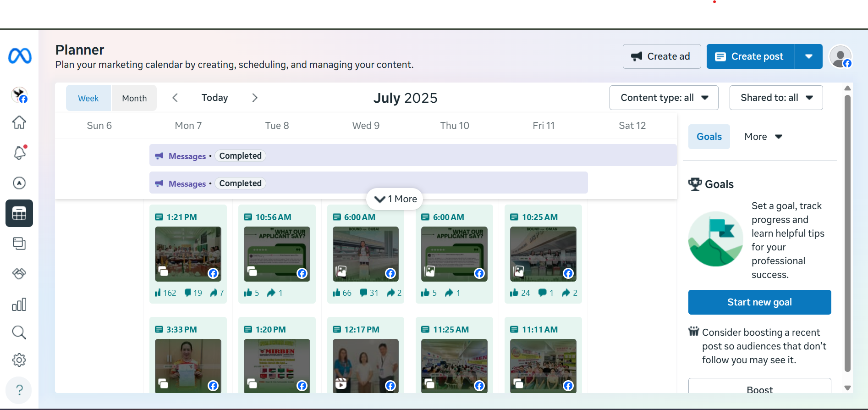Image resolution: width=868 pixels, height=410 pixels.
Task: Switch calendar to Month view
Action: click(x=134, y=98)
